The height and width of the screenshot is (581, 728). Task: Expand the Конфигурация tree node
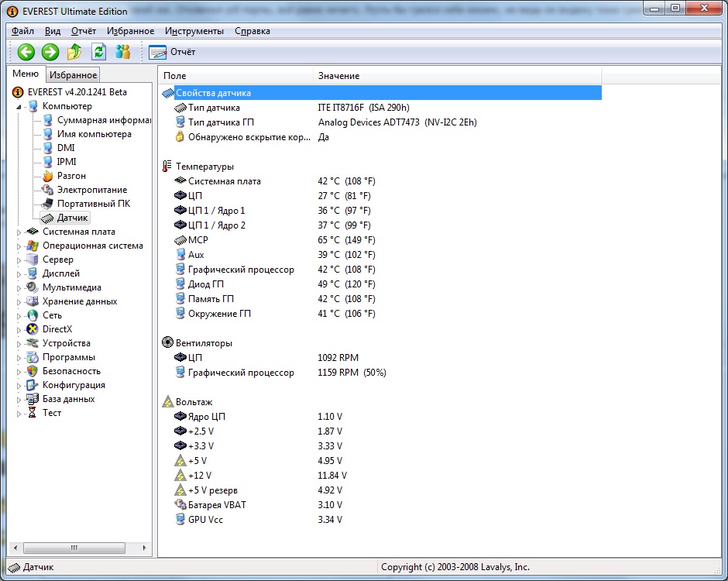[19, 386]
